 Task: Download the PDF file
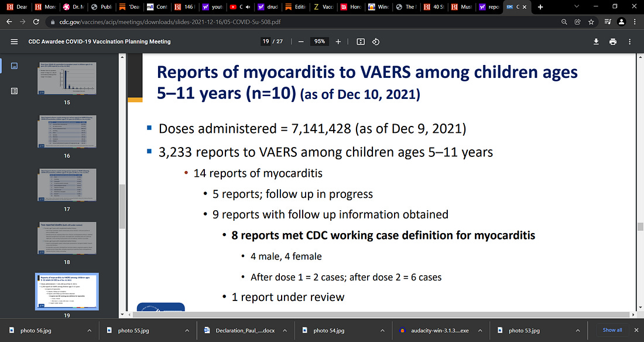click(x=596, y=42)
